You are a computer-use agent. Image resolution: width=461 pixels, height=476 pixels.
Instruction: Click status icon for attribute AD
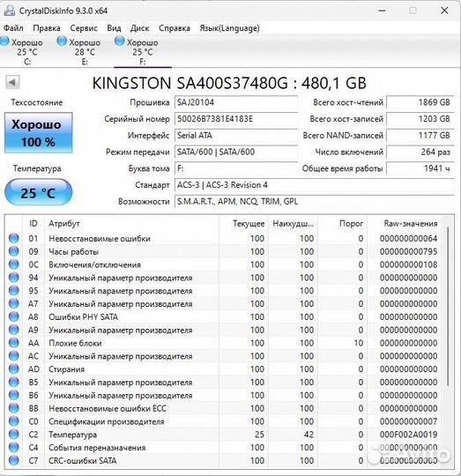(13, 368)
